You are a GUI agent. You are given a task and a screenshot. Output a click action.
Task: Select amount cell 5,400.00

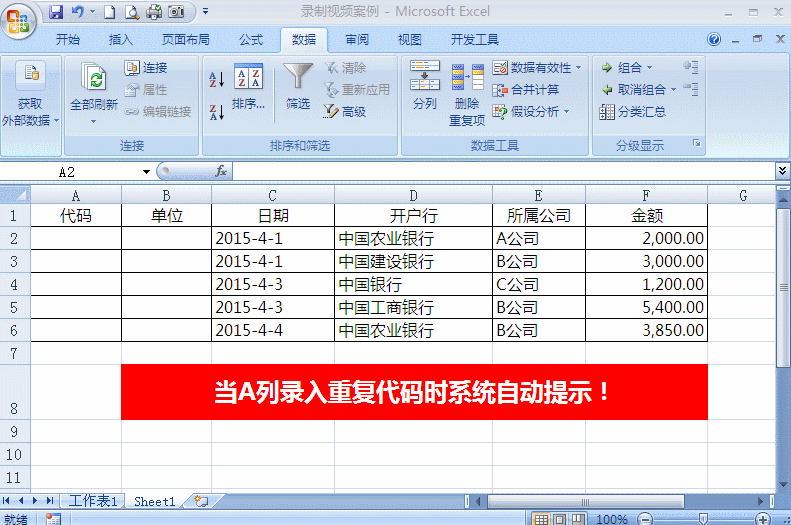(646, 307)
